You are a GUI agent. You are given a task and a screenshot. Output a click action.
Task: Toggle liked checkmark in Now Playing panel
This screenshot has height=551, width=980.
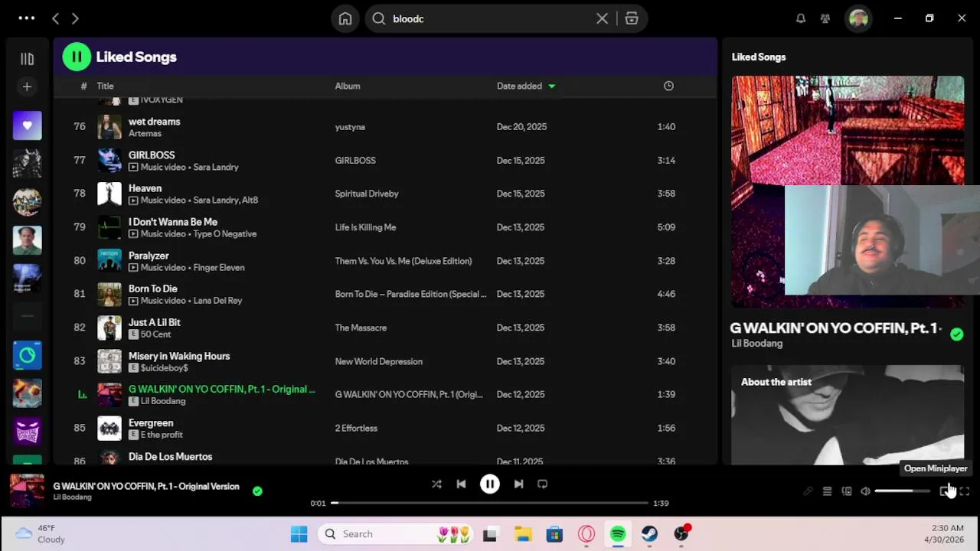click(956, 334)
